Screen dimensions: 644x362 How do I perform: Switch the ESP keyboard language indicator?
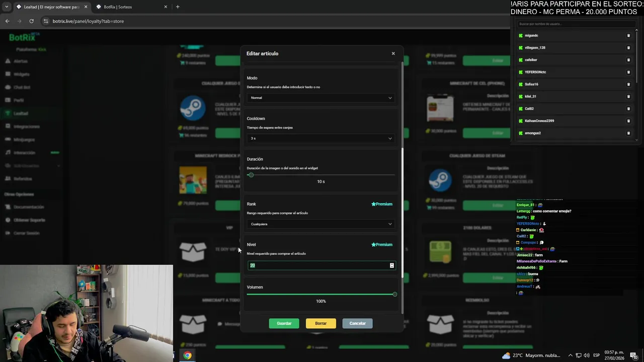596,355
